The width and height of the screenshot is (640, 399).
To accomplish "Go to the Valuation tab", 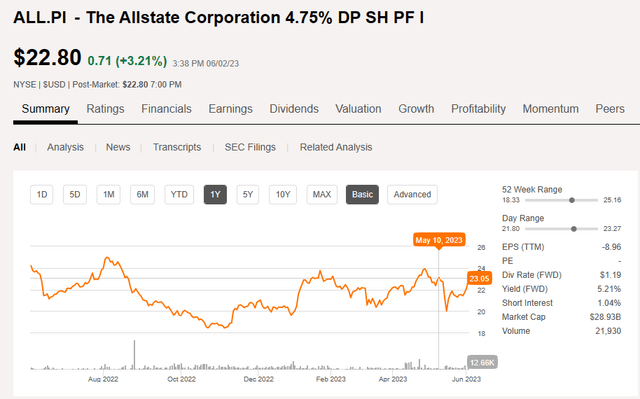I will pos(358,109).
